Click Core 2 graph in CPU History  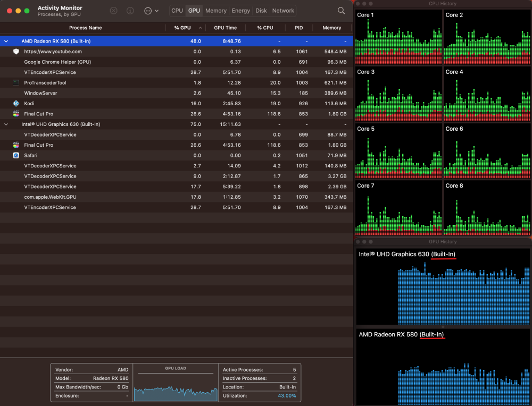[487, 37]
